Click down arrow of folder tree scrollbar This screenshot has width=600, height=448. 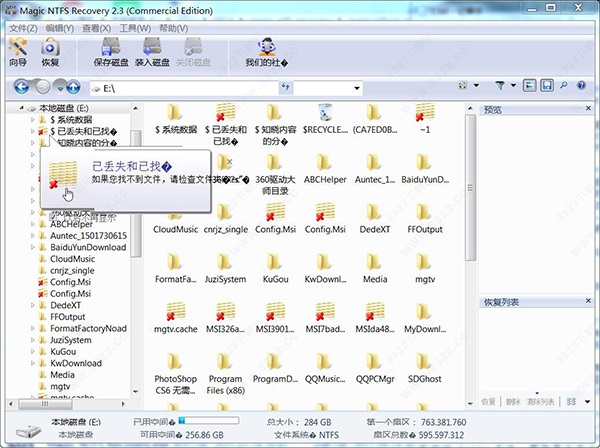tap(135, 392)
